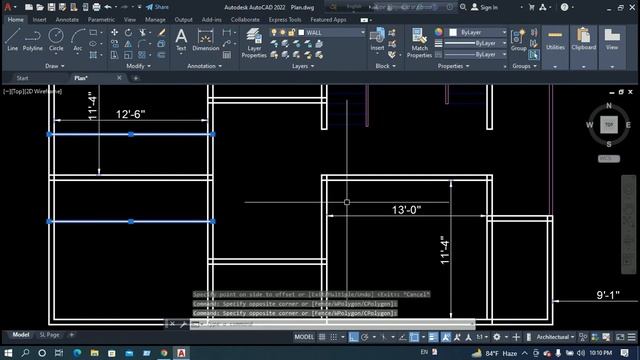Click the workspace switching gear icon

pyautogui.click(x=497, y=337)
